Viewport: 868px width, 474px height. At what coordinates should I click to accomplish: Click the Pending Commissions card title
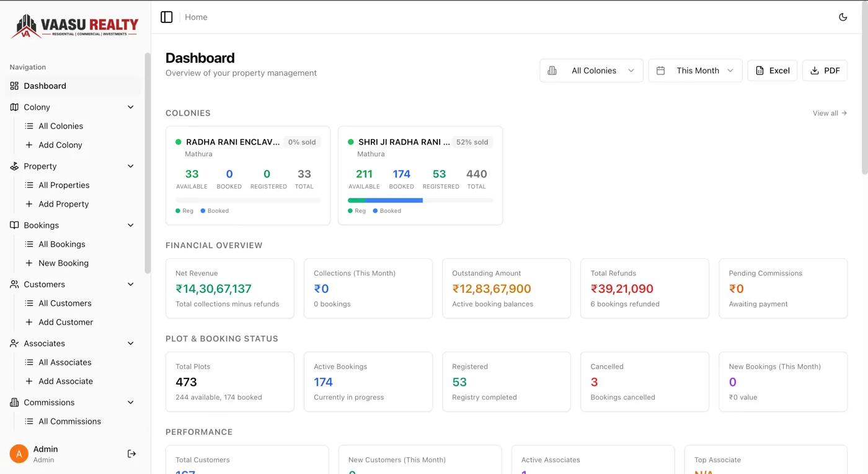tap(765, 273)
